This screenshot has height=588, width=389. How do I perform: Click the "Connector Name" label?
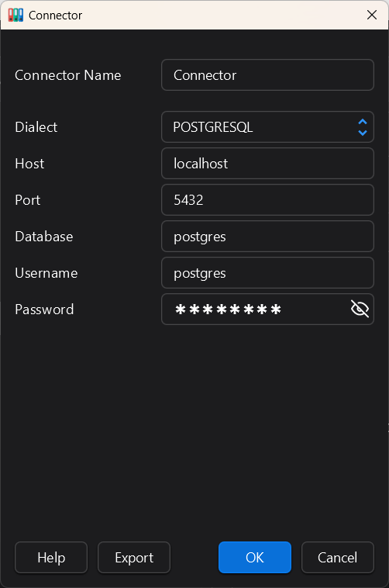pos(68,75)
